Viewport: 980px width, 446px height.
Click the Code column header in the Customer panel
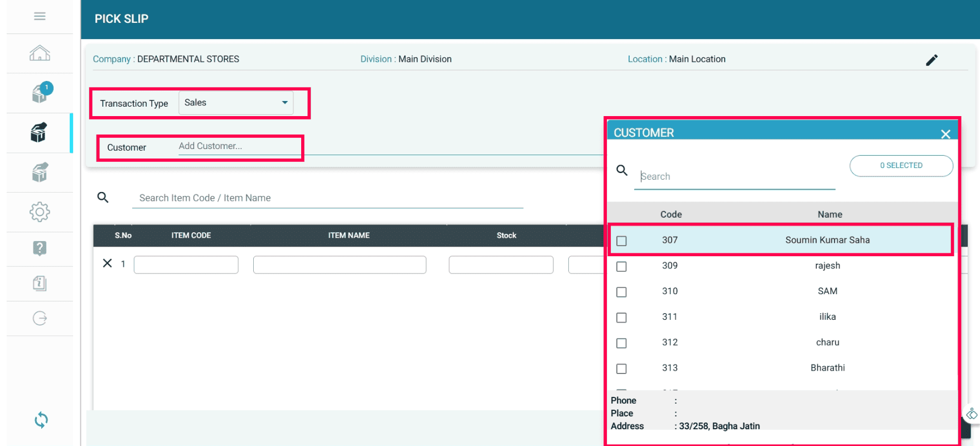(671, 214)
